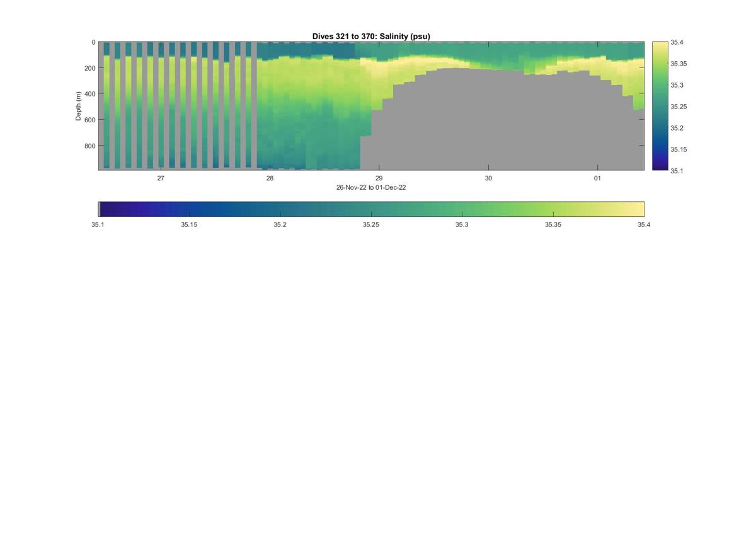Click the x-axis label '26-Nov-22 to 01-Dec-22'

pos(371,187)
